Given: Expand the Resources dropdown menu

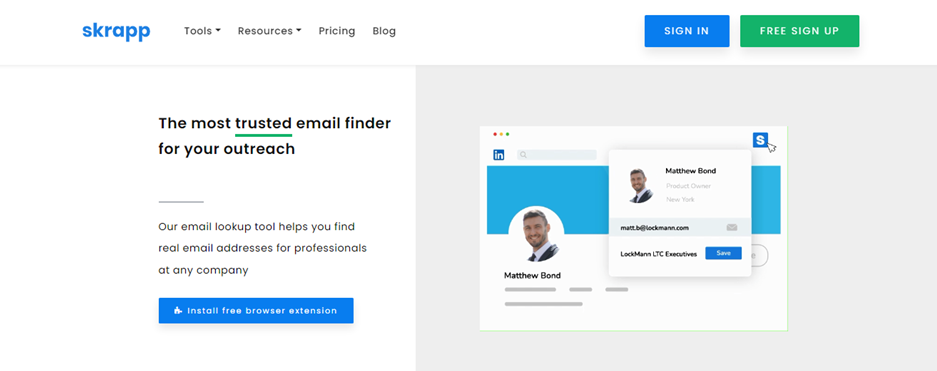Looking at the screenshot, I should coord(270,31).
